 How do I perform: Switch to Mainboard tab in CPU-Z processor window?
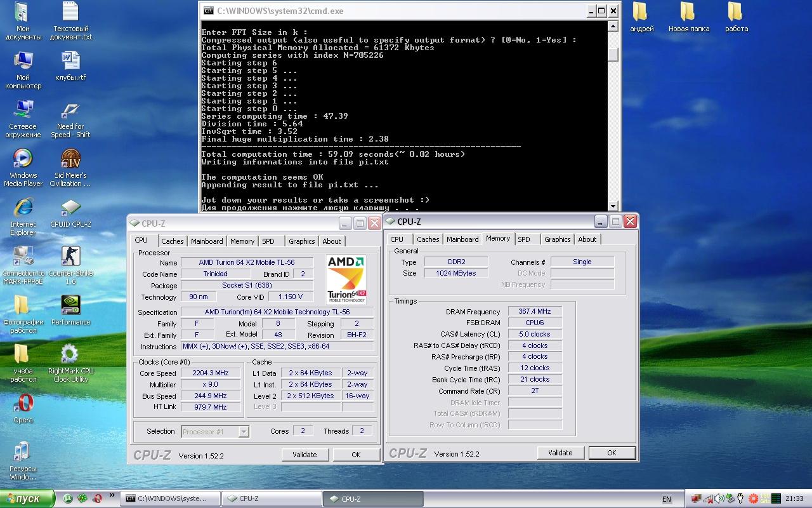(207, 241)
